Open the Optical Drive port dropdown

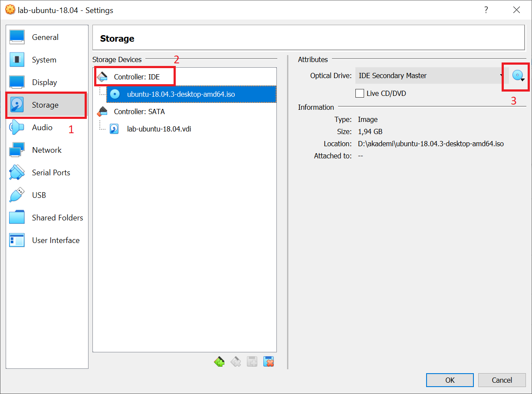click(432, 76)
